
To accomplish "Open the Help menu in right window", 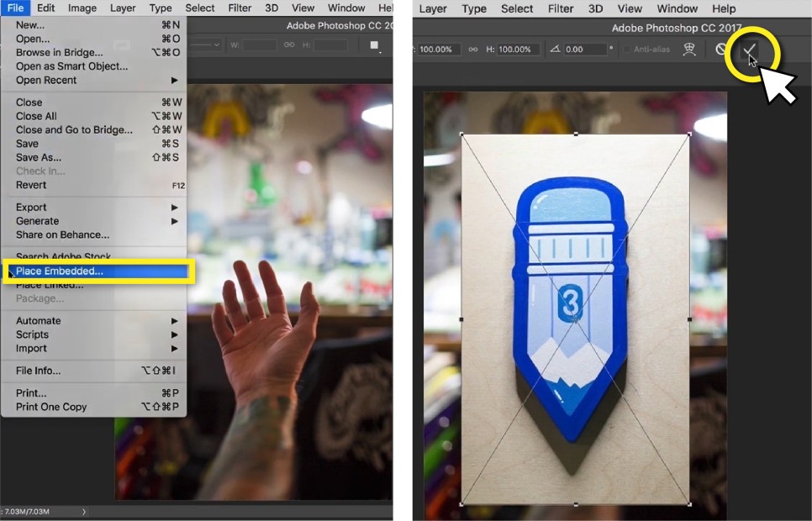I will tap(724, 8).
